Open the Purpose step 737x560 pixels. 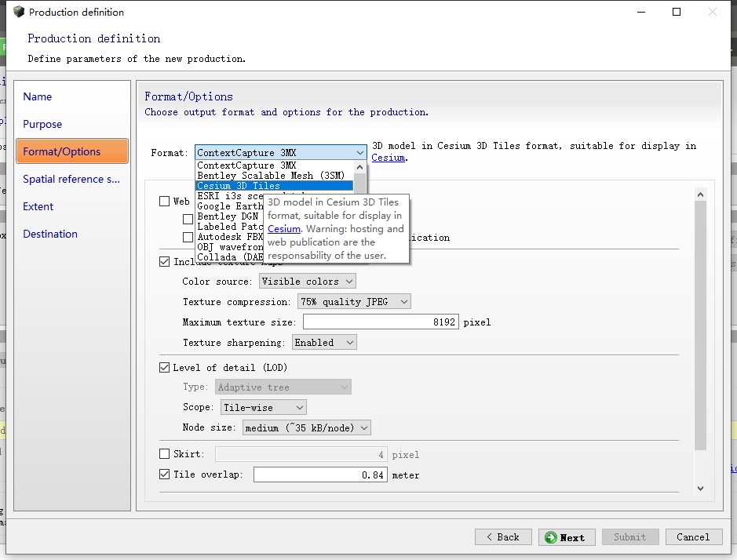(x=42, y=124)
